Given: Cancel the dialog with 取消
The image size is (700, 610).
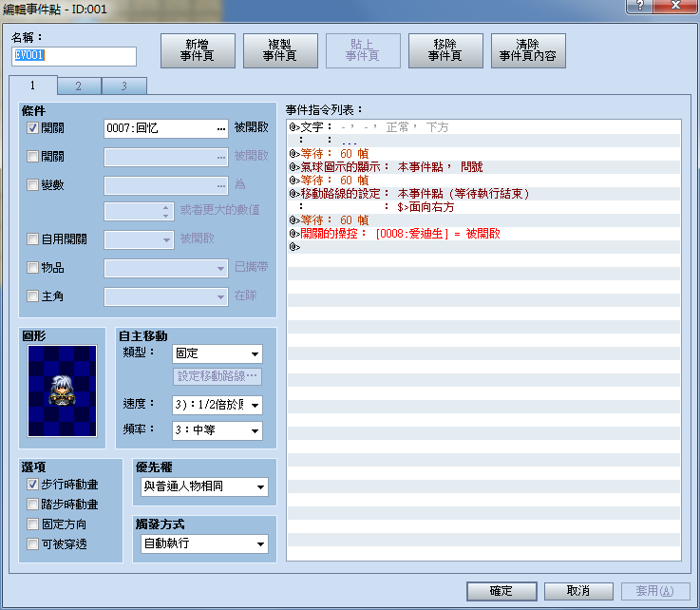Looking at the screenshot, I should point(578,591).
